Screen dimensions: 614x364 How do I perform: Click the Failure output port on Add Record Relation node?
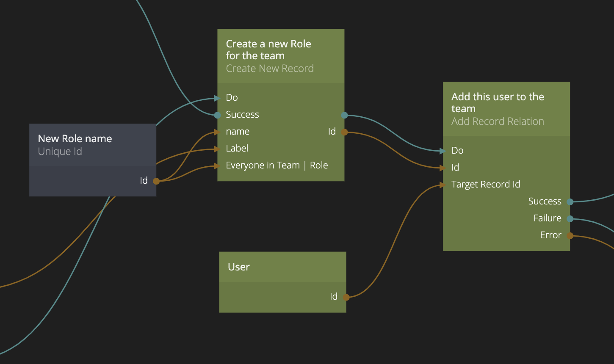point(570,219)
